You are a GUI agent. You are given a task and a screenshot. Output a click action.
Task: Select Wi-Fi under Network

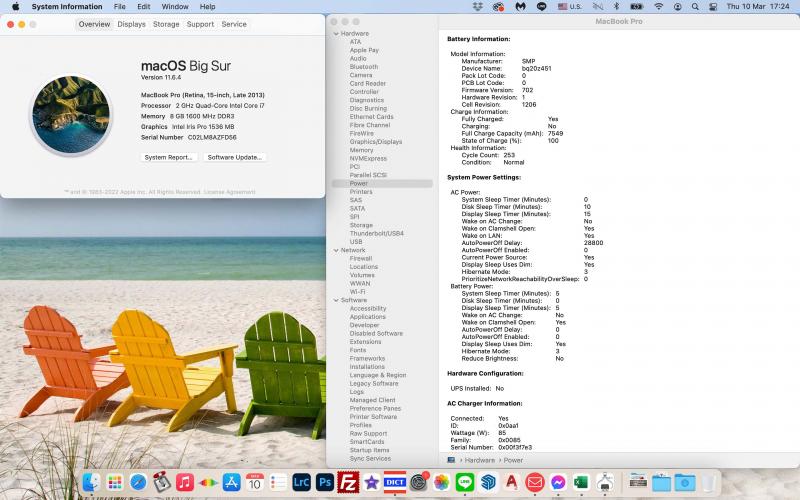[357, 292]
